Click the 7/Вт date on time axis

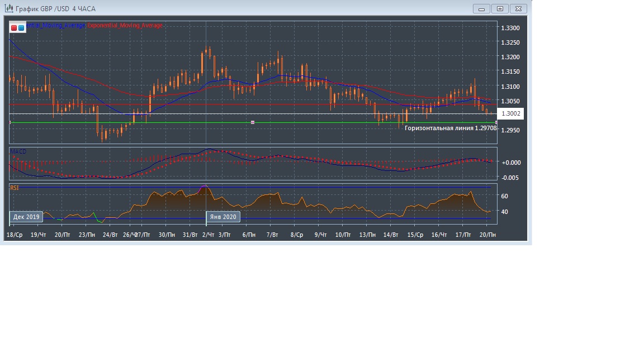pyautogui.click(x=273, y=235)
